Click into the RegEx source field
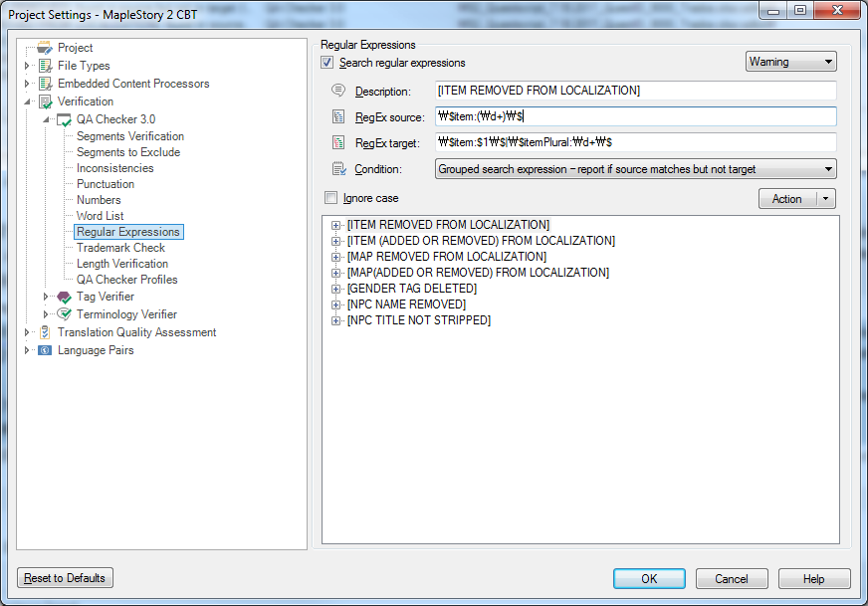868x606 pixels. click(635, 116)
